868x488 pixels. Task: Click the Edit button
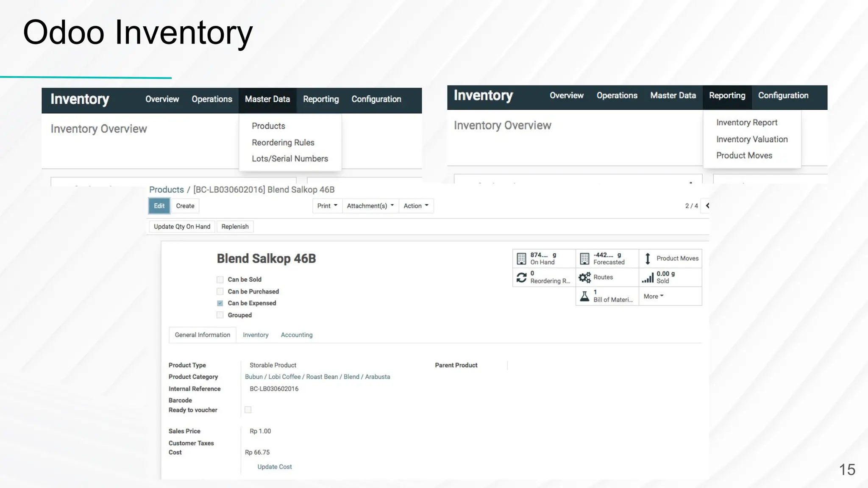pyautogui.click(x=159, y=206)
